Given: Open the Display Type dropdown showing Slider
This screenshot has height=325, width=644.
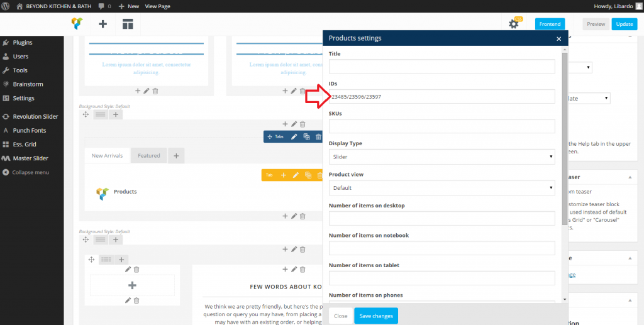Looking at the screenshot, I should (441, 157).
